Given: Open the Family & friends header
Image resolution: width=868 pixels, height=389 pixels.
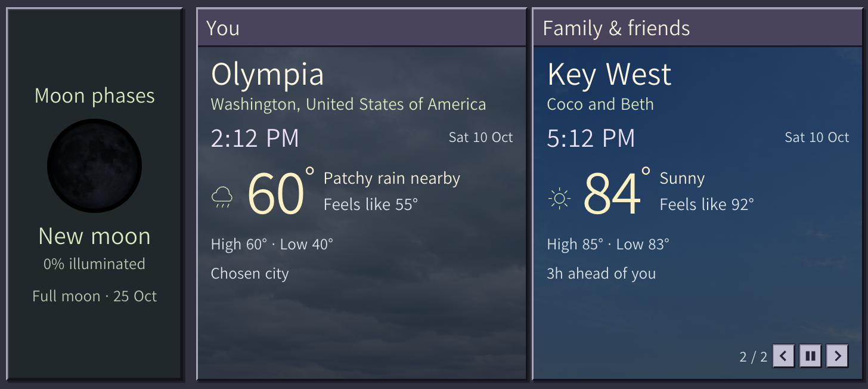Looking at the screenshot, I should tap(697, 28).
